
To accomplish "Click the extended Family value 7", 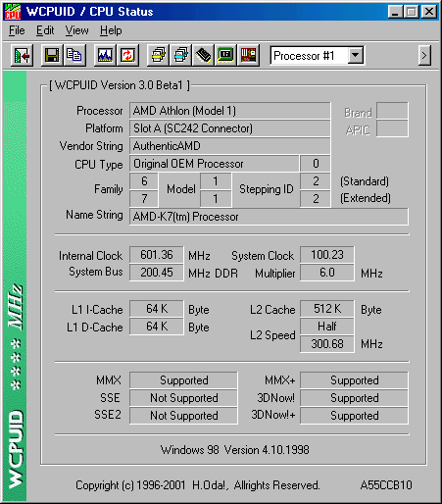I will click(144, 199).
